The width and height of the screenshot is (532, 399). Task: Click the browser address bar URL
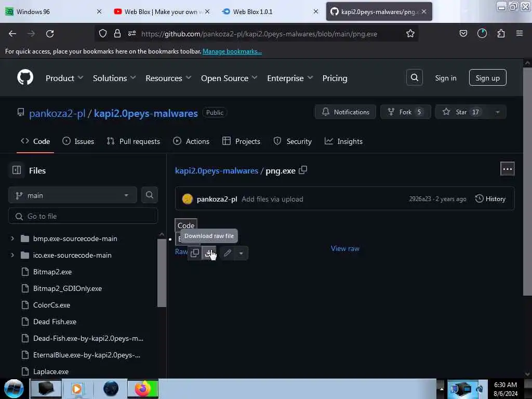(259, 34)
